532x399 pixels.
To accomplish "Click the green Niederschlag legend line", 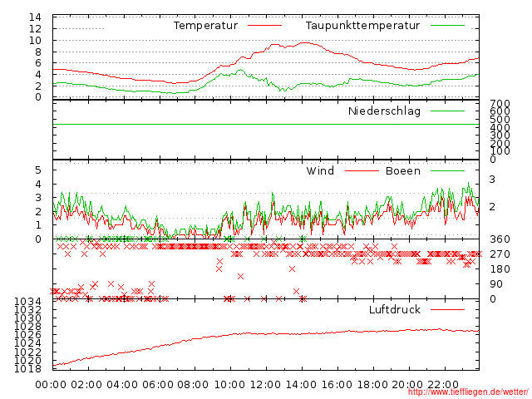I will (447, 111).
